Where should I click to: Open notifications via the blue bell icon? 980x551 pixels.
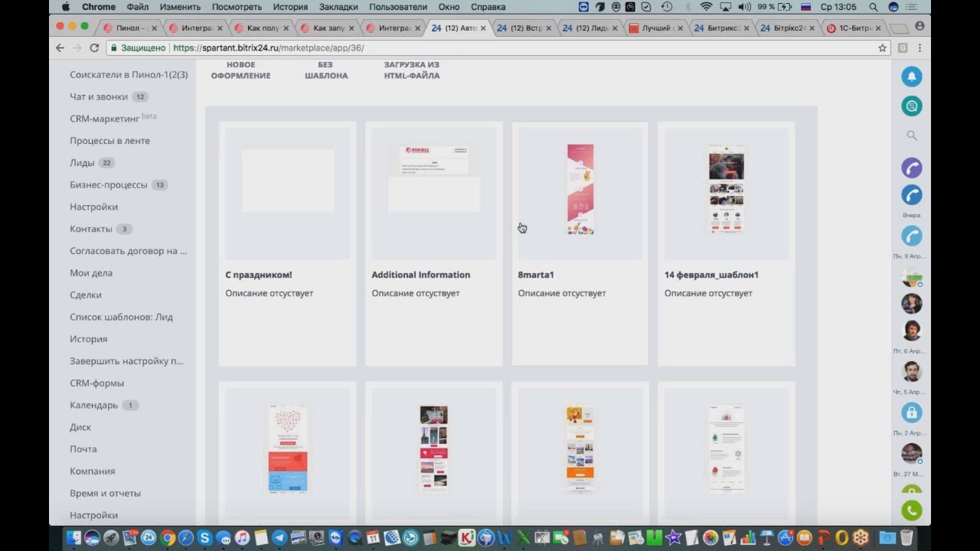coord(911,77)
